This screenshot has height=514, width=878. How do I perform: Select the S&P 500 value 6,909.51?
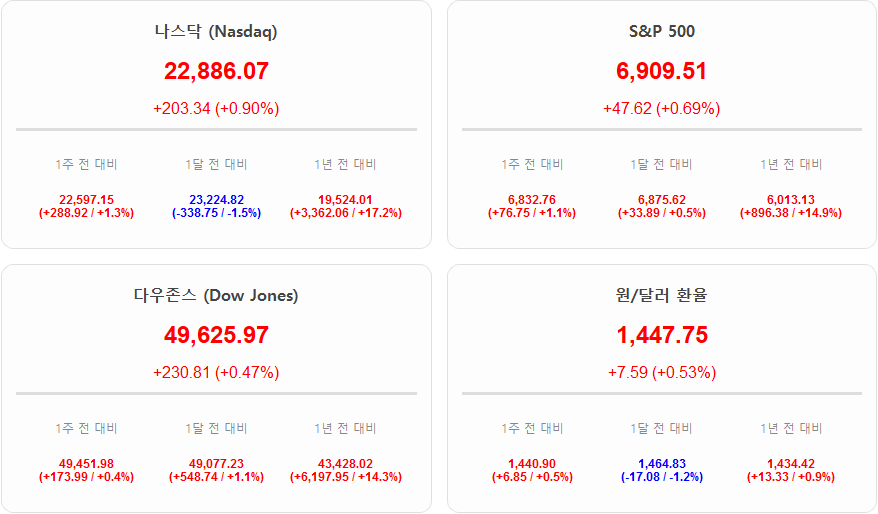coord(661,71)
